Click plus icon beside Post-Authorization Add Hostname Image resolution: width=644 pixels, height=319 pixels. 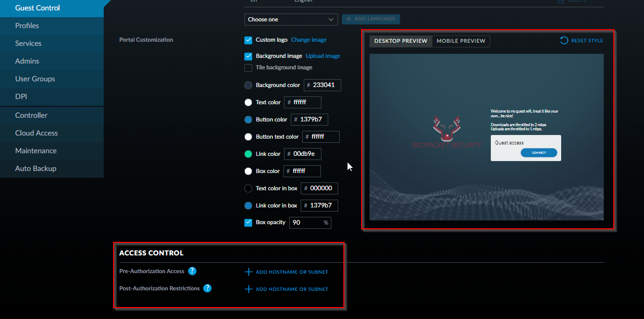pos(249,289)
